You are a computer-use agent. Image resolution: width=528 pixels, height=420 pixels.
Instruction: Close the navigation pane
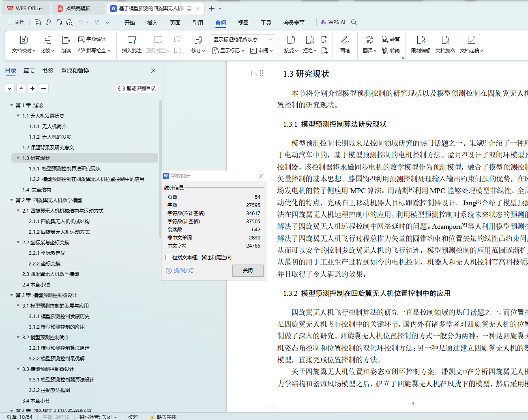[x=153, y=71]
